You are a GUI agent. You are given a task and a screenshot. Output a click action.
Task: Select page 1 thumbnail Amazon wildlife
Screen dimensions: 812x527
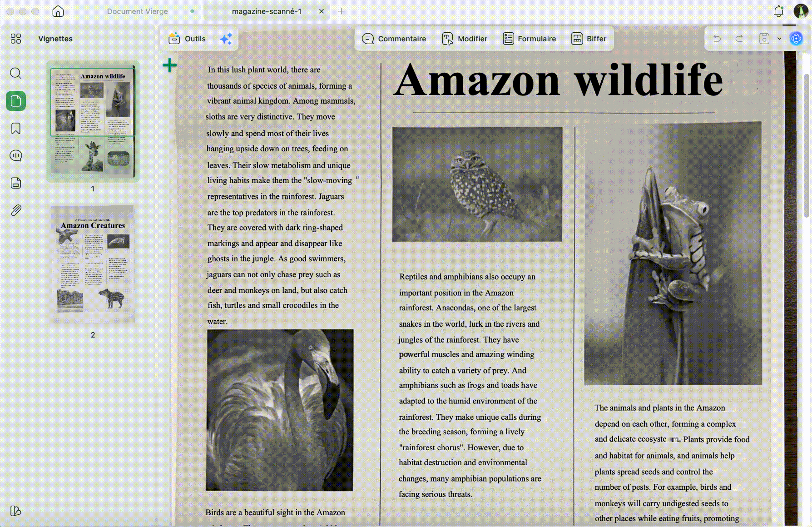click(93, 121)
